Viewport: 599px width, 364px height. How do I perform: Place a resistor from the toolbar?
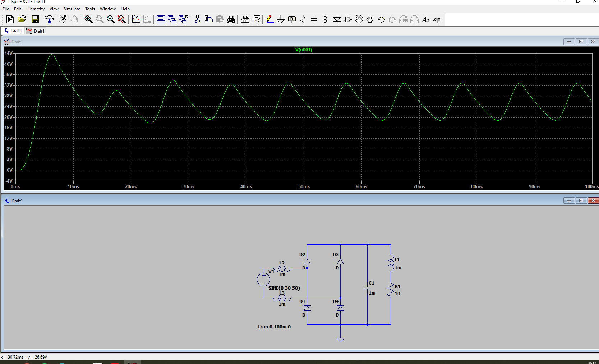tap(303, 20)
